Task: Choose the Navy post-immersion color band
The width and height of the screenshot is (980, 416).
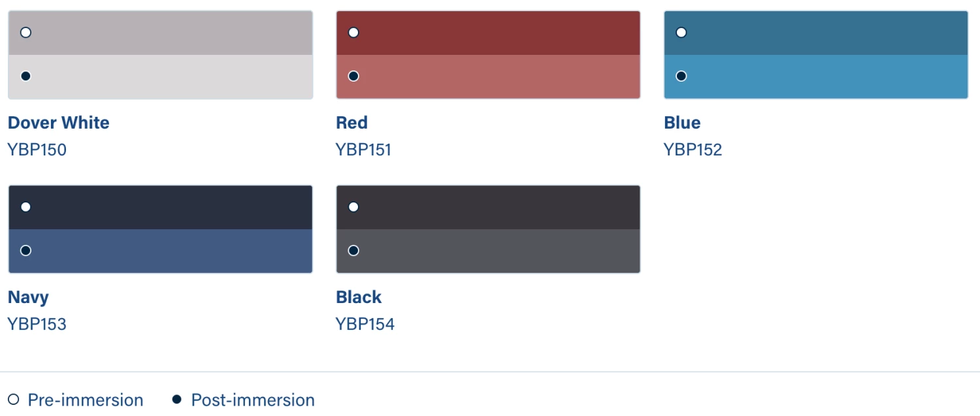Action: point(160,251)
